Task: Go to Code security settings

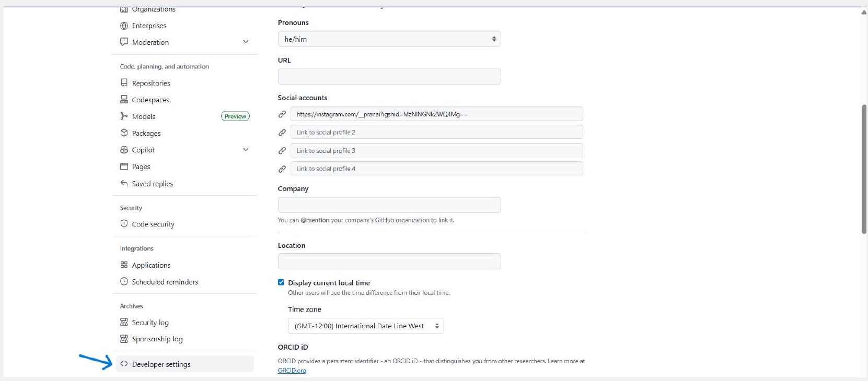Action: tap(153, 224)
